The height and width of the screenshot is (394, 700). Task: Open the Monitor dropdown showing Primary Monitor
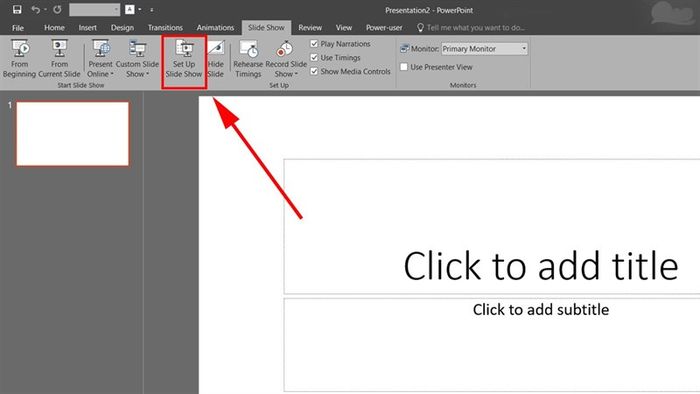(484, 49)
